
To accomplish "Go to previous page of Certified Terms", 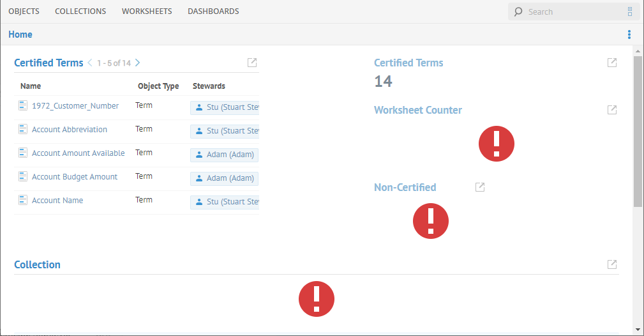I will (90, 63).
